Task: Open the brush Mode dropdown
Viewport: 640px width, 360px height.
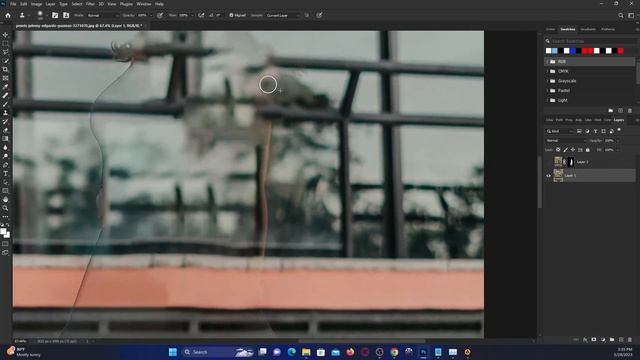Action: pyautogui.click(x=103, y=15)
